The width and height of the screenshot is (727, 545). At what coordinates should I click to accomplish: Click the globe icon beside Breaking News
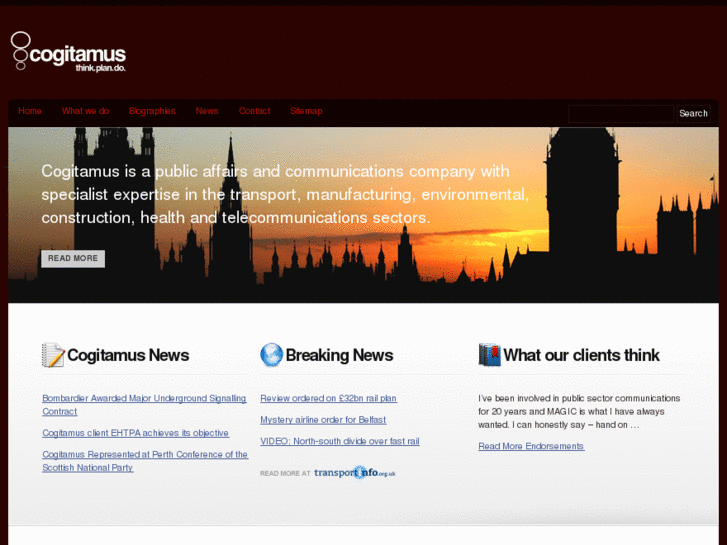pos(271,355)
